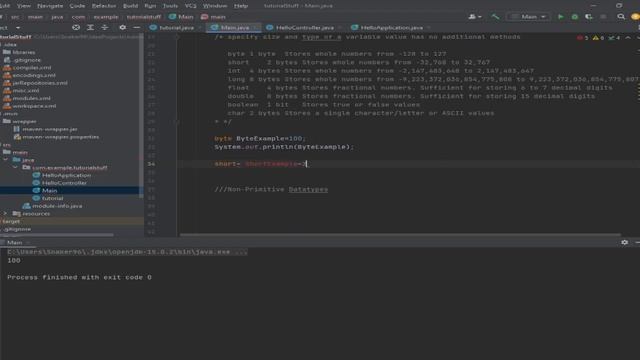Switch to the HelloApplication.java tab

pyautogui.click(x=391, y=27)
